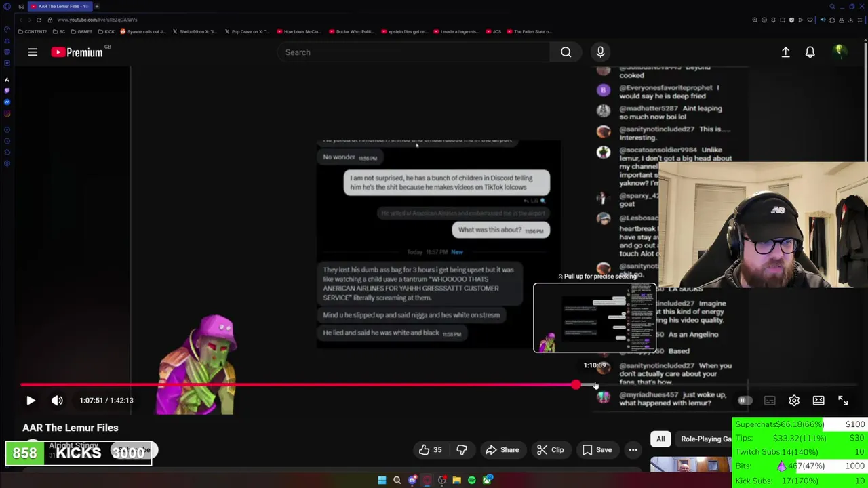Like the video with thumbs up

click(431, 450)
